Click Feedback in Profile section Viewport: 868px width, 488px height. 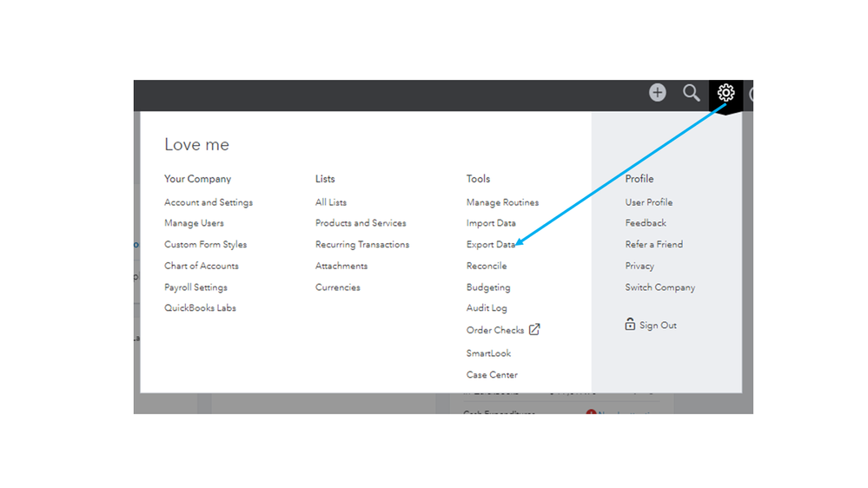pyautogui.click(x=646, y=223)
